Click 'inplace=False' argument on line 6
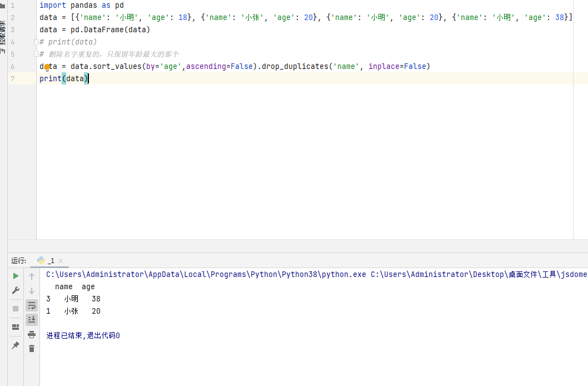Screen dimensions: 588x386 (x=397, y=66)
